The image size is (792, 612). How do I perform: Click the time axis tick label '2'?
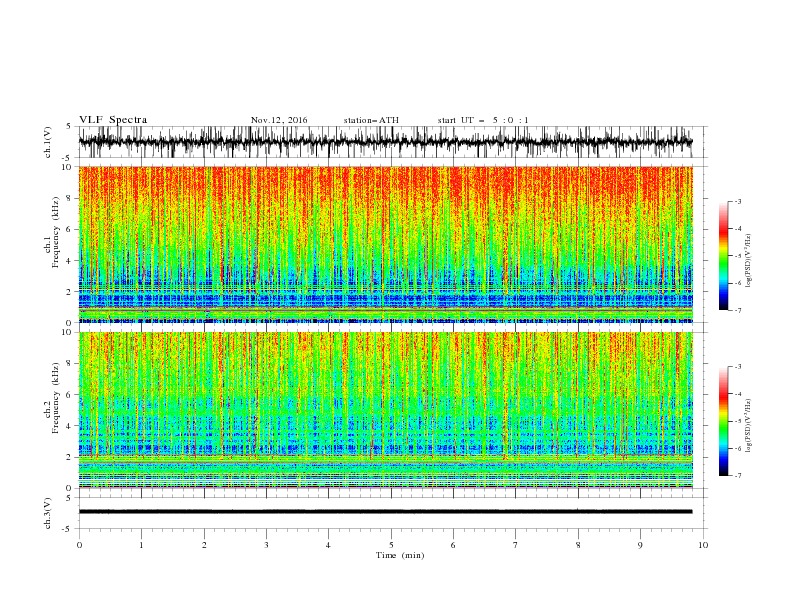tap(204, 545)
